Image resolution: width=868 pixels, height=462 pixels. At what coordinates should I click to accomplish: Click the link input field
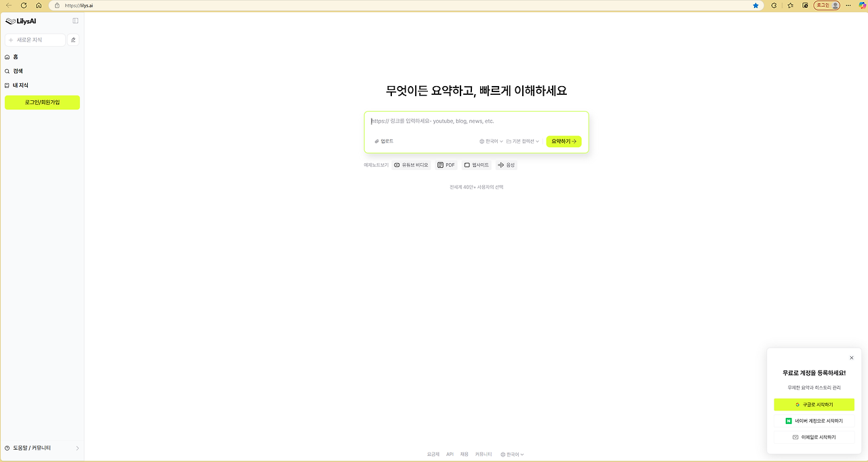[x=475, y=121]
